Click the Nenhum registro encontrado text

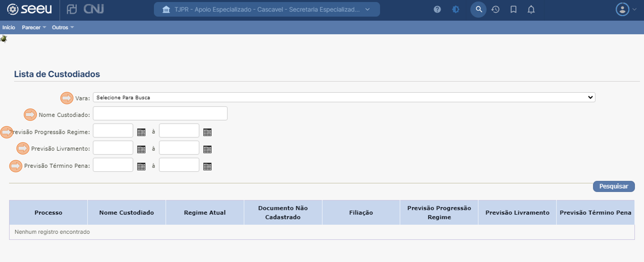[x=52, y=232]
